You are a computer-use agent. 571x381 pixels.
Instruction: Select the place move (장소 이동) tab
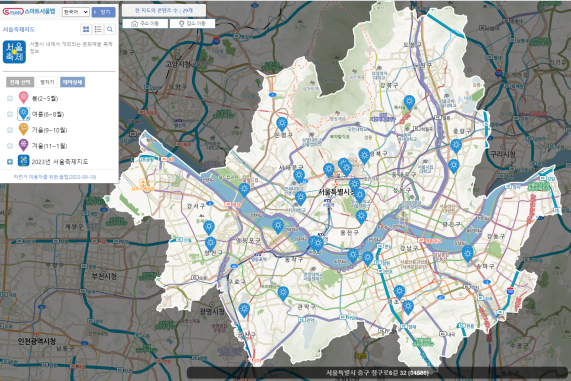(192, 23)
